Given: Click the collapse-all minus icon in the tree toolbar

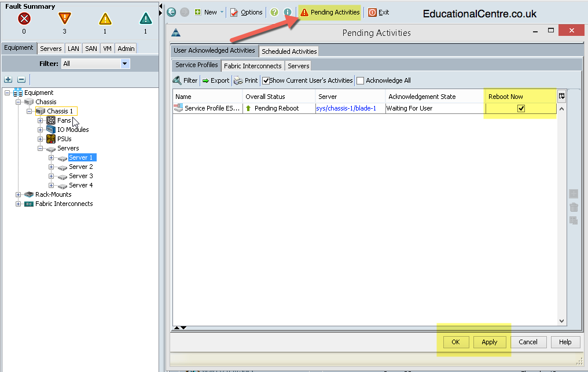Looking at the screenshot, I should [x=21, y=79].
